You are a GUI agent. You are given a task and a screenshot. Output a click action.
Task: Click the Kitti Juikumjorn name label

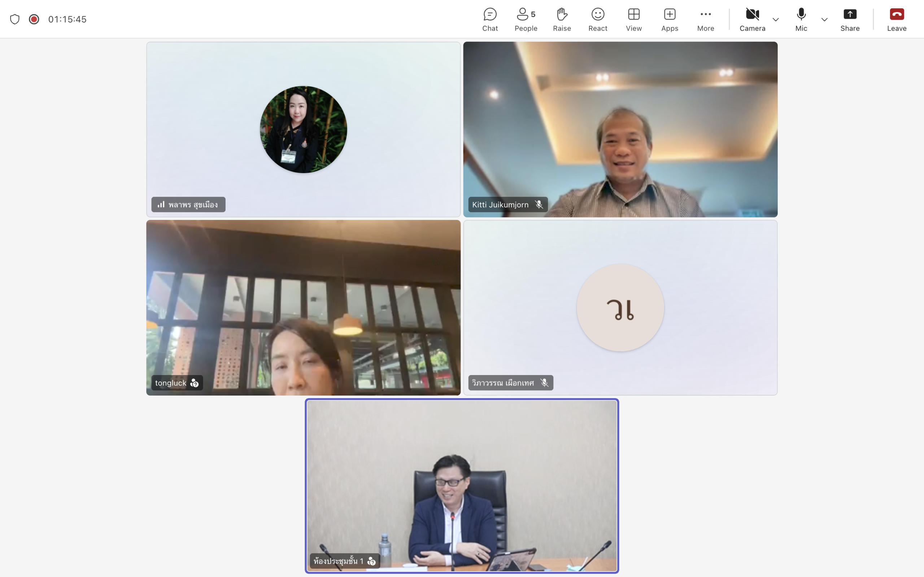(500, 204)
